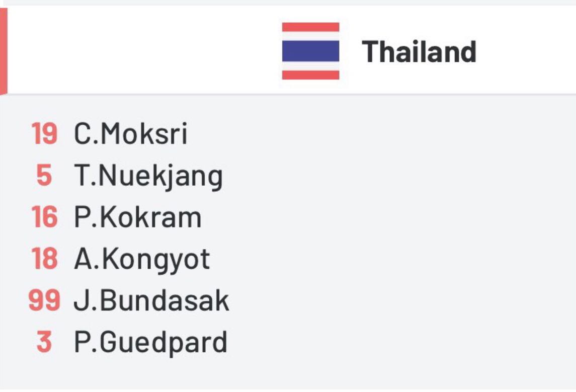
Task: Click the top red stripe of flag
Action: pyautogui.click(x=310, y=27)
